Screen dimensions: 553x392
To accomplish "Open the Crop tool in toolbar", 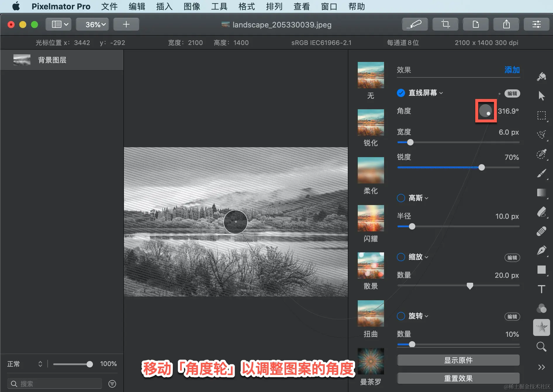I will 445,24.
